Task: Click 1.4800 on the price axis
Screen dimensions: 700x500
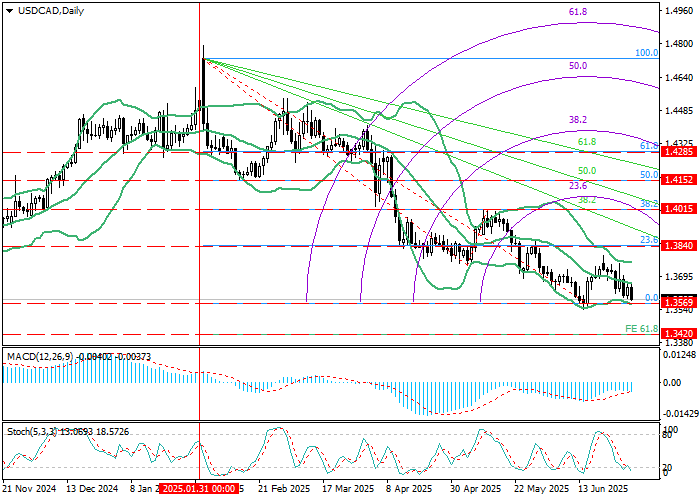Action: [679, 44]
